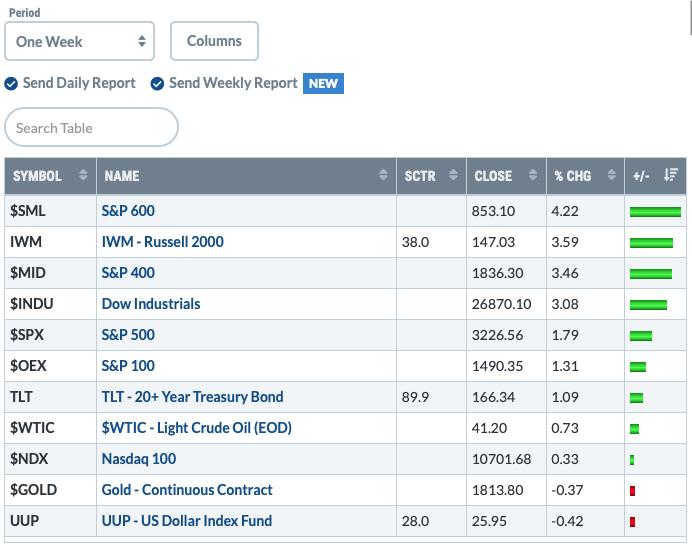Click the green bar in $NDX row
The width and height of the screenshot is (692, 548).
632,460
